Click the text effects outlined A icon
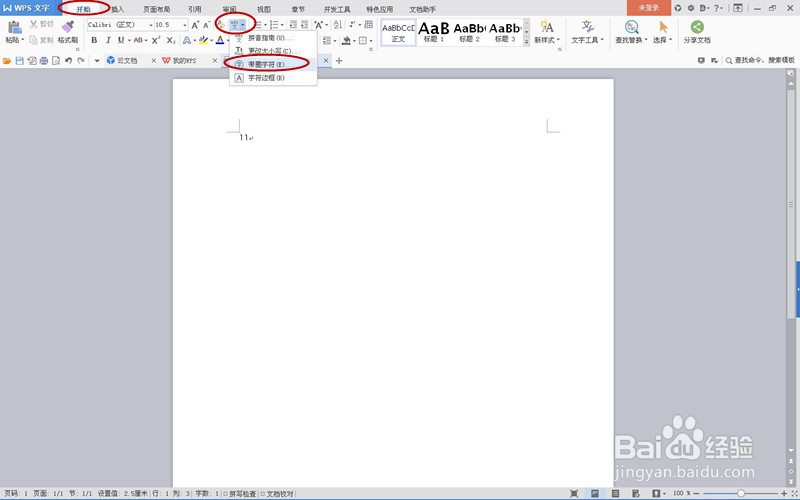This screenshot has height=500, width=800. click(187, 40)
